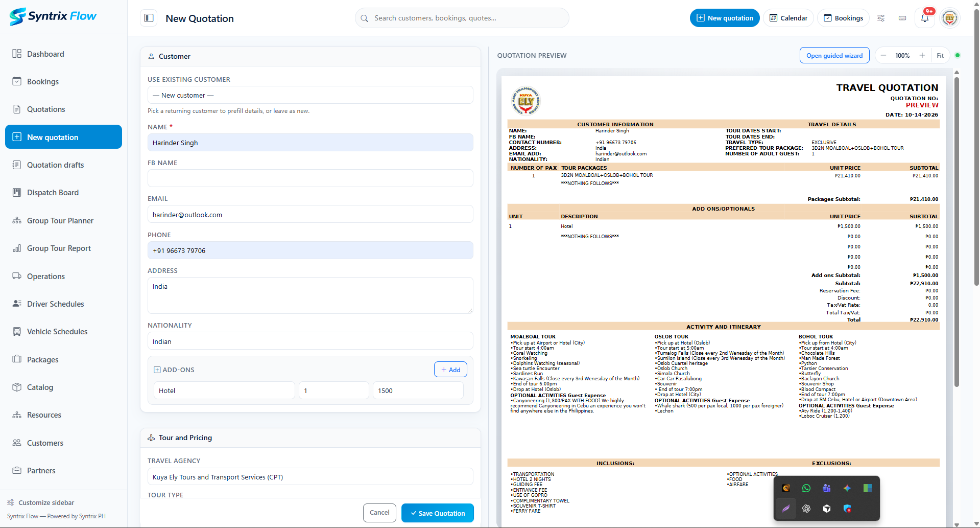Open the Driver Schedules sidebar item
Image resolution: width=980 pixels, height=528 pixels.
coord(63,304)
